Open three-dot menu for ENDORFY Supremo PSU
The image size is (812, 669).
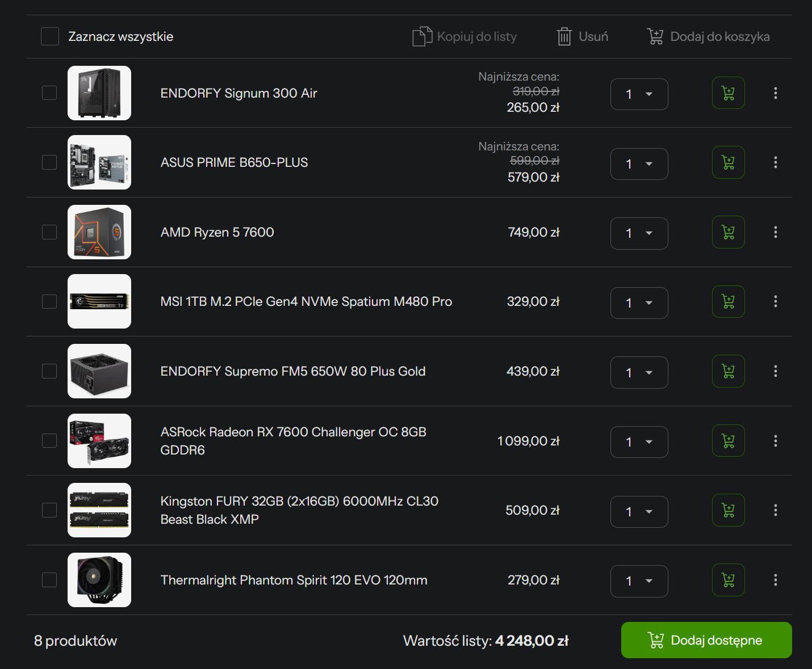[775, 371]
